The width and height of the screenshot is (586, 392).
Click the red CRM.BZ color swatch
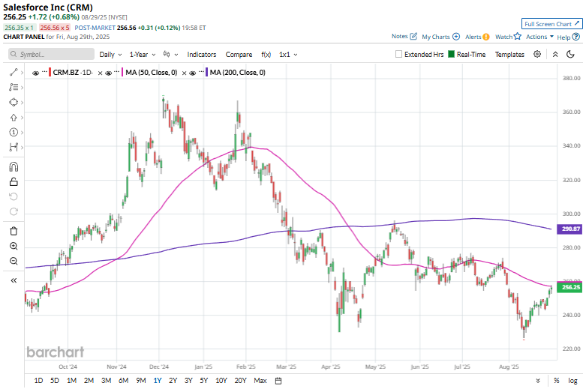pos(50,73)
